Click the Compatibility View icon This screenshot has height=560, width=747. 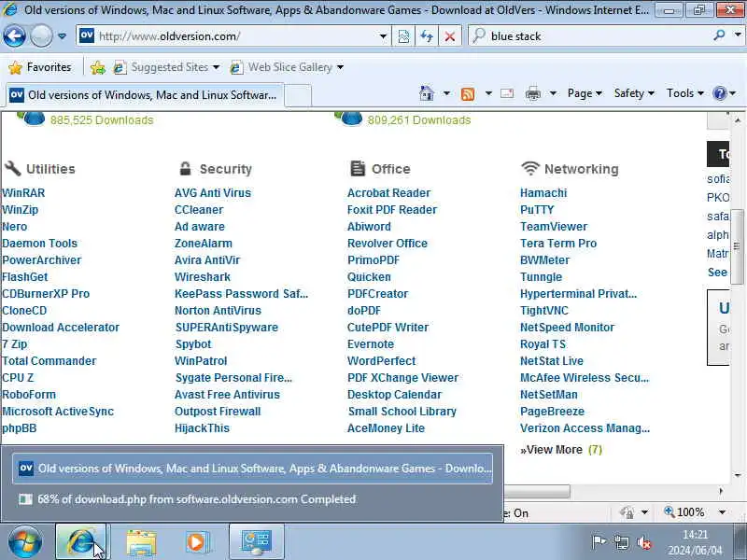(403, 36)
